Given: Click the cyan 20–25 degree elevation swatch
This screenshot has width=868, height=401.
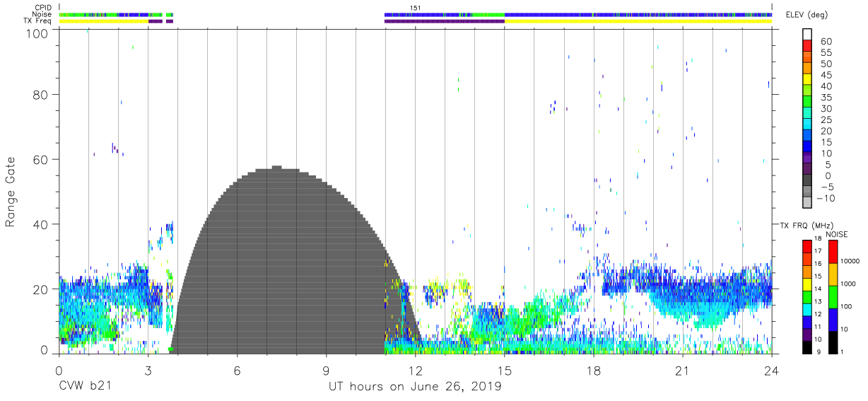Looking at the screenshot, I should [x=807, y=124].
